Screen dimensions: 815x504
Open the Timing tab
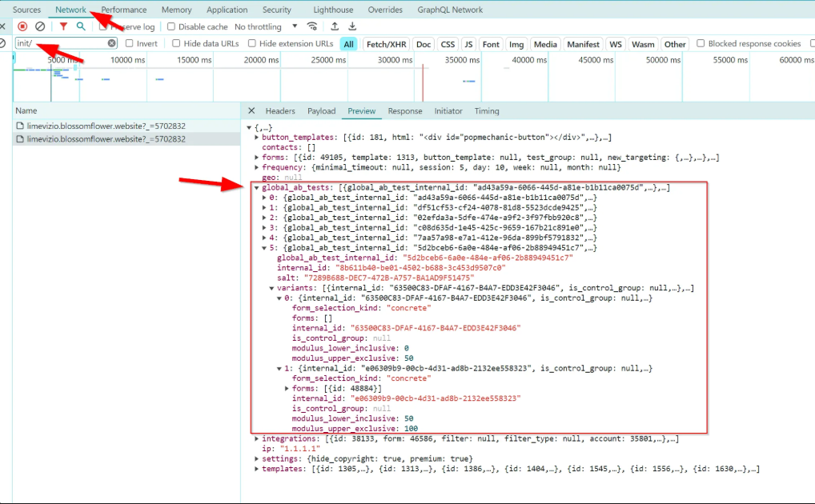click(487, 110)
